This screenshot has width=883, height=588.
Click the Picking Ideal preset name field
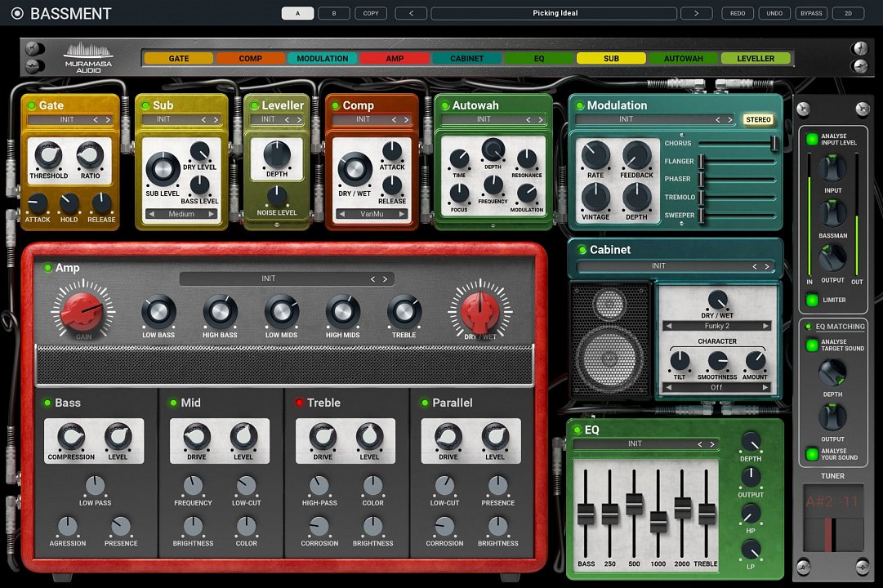[555, 13]
